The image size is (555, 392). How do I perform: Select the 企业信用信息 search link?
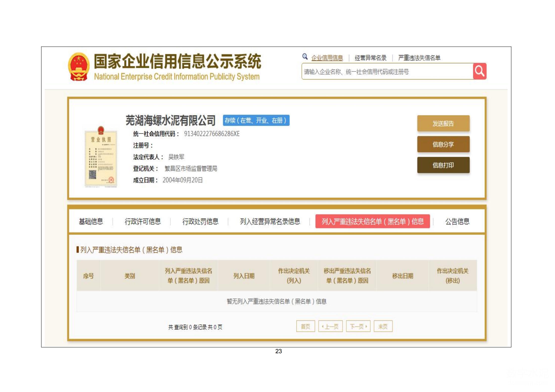(x=327, y=58)
